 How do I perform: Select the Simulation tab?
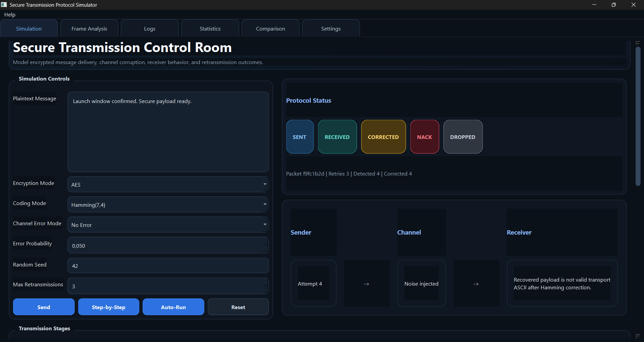(x=29, y=29)
